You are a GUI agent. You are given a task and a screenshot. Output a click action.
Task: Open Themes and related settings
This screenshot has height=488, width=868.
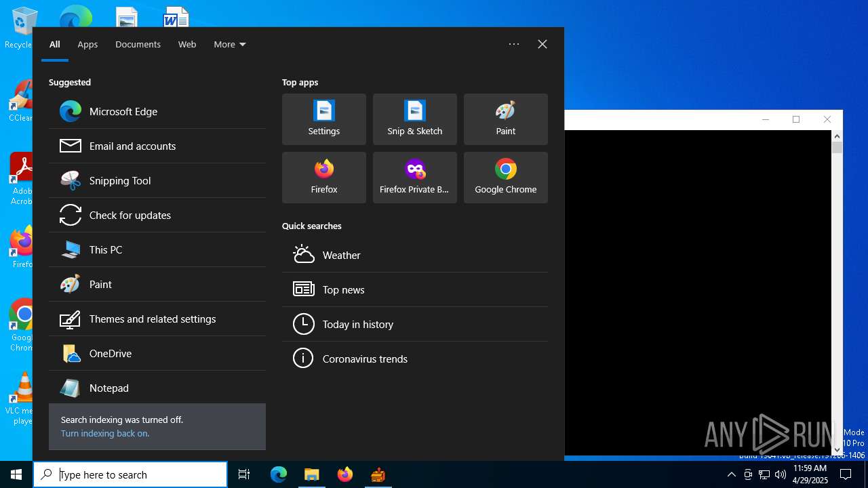[x=157, y=319]
